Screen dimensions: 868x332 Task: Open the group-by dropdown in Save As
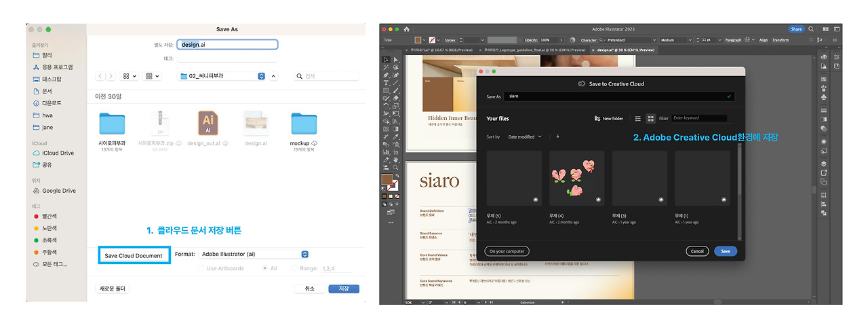[x=151, y=77]
